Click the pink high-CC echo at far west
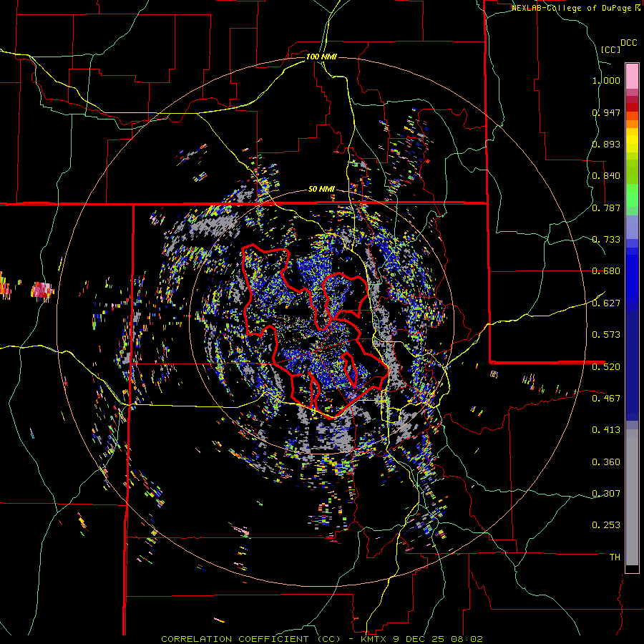The width and height of the screenshot is (644, 644). (42, 290)
